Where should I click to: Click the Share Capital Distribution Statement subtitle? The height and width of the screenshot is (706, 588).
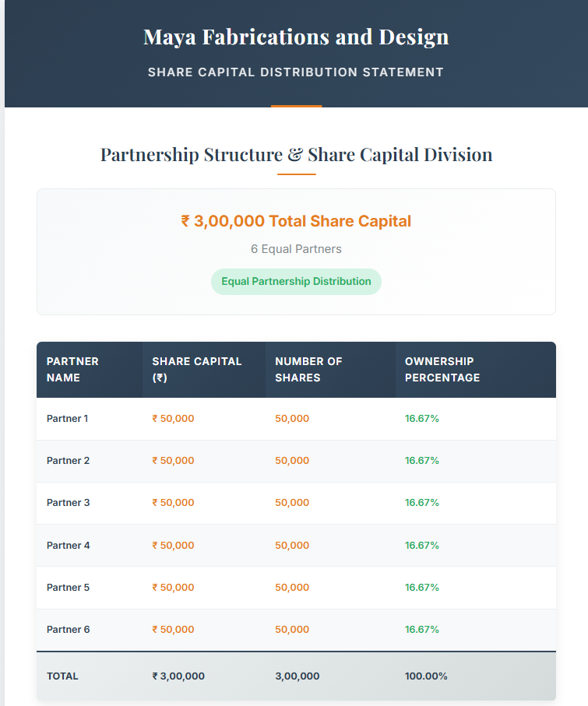pos(296,72)
